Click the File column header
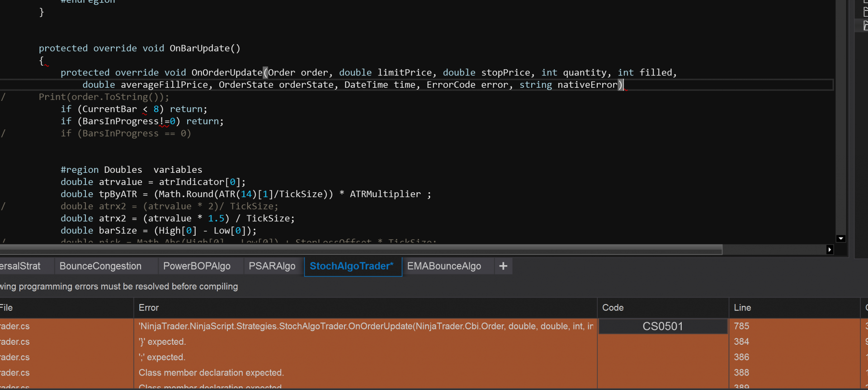 [x=6, y=308]
